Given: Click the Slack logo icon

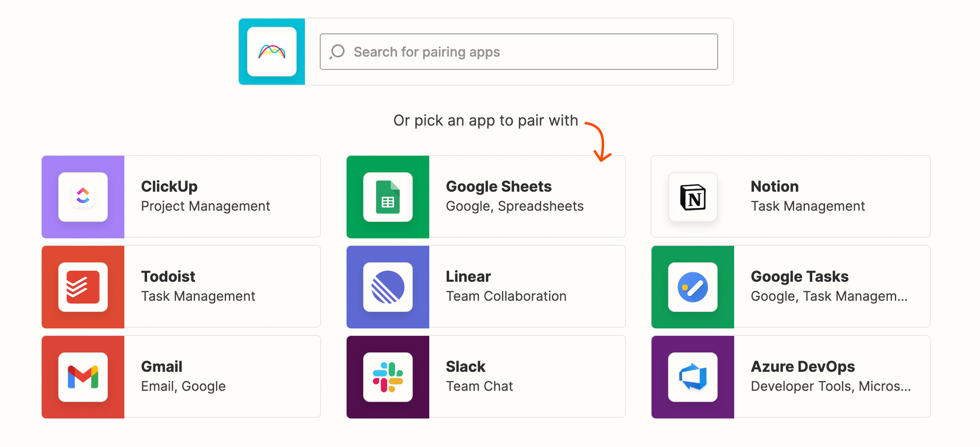Looking at the screenshot, I should [388, 377].
